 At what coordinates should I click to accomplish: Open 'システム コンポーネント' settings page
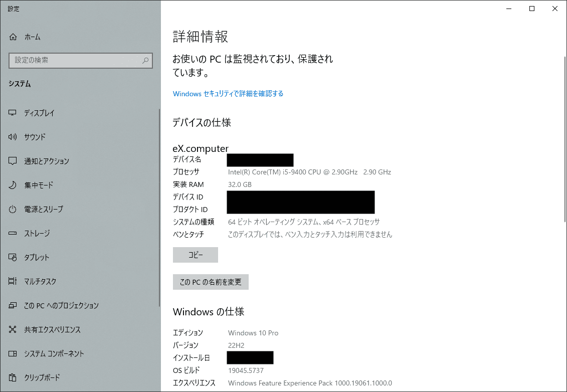(54, 354)
